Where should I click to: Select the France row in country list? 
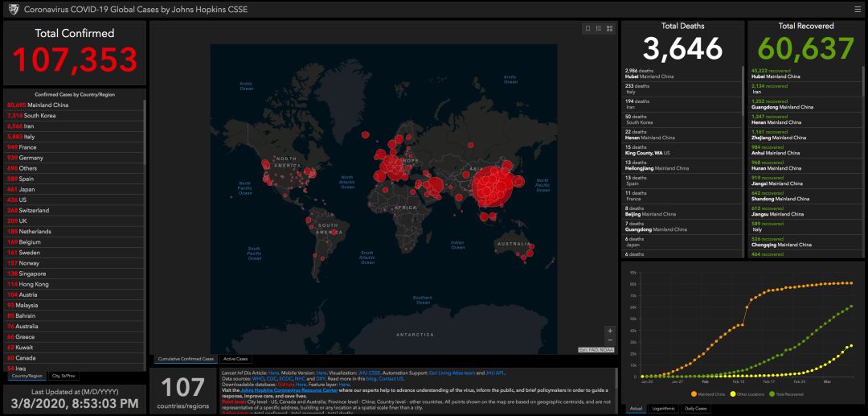coord(74,146)
